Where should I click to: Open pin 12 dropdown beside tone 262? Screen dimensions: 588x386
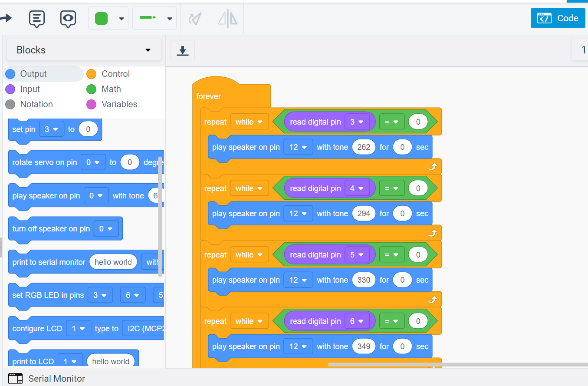click(299, 147)
